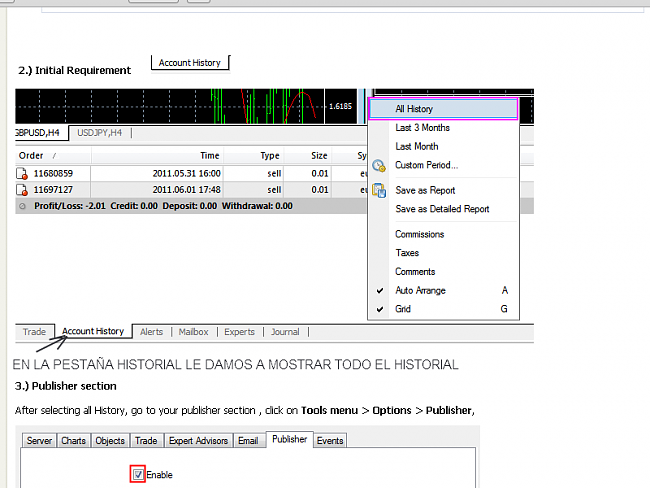The height and width of the screenshot is (488, 650).
Task: Click the Profit/Loss: -2.01 summary text
Action: 70,206
